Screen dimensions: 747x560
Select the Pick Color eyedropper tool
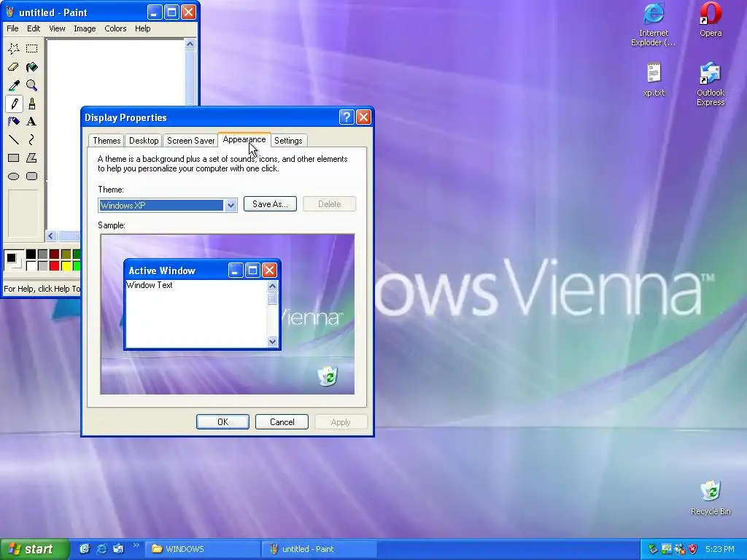point(13,85)
